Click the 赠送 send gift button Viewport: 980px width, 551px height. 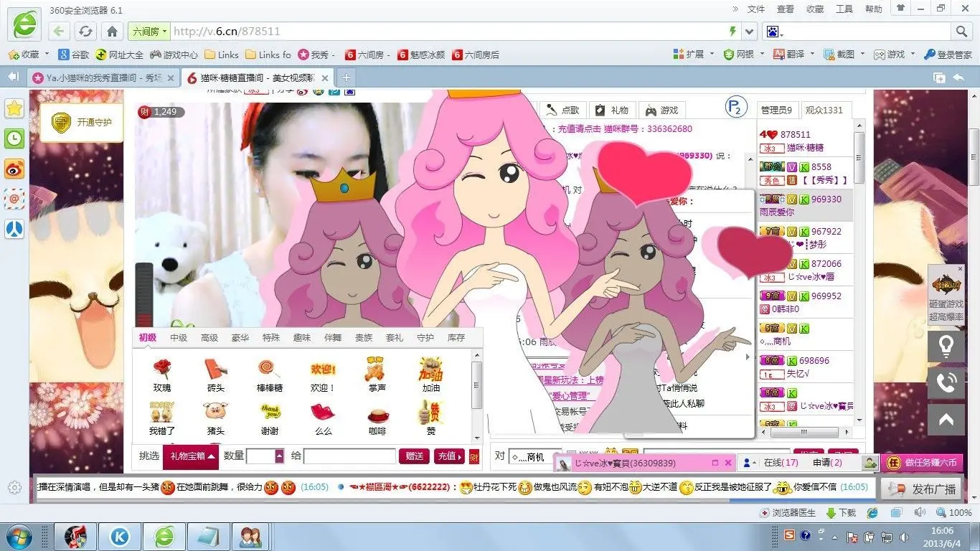click(x=415, y=456)
